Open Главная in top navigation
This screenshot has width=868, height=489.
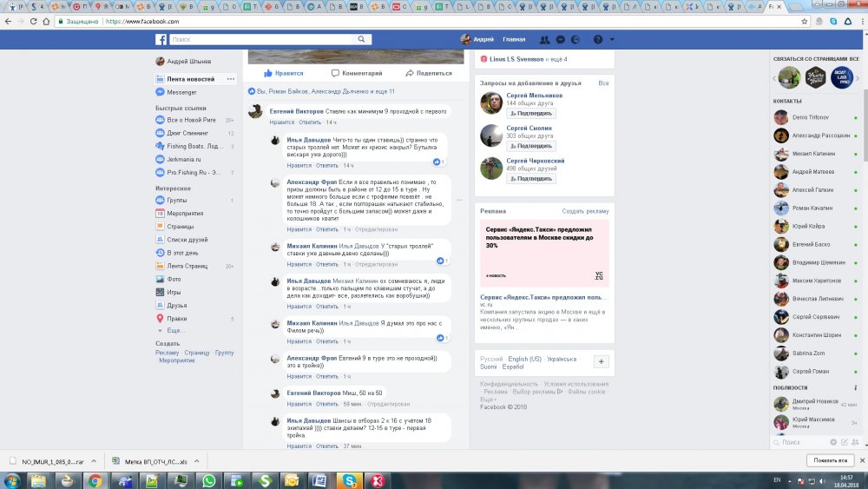click(514, 40)
